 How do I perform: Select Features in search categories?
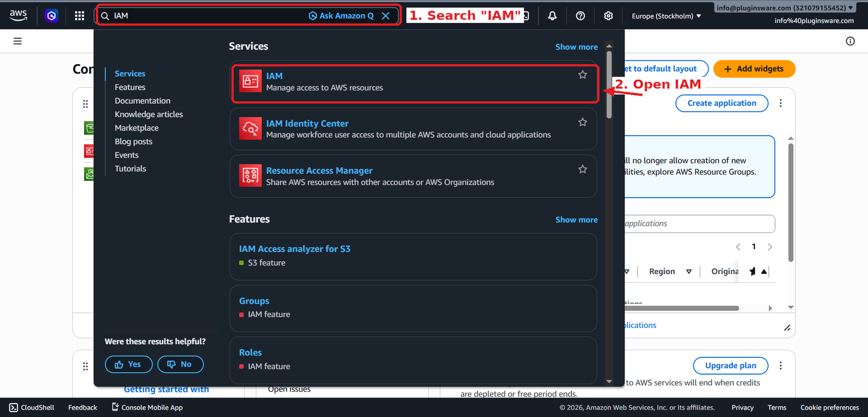[x=130, y=87]
